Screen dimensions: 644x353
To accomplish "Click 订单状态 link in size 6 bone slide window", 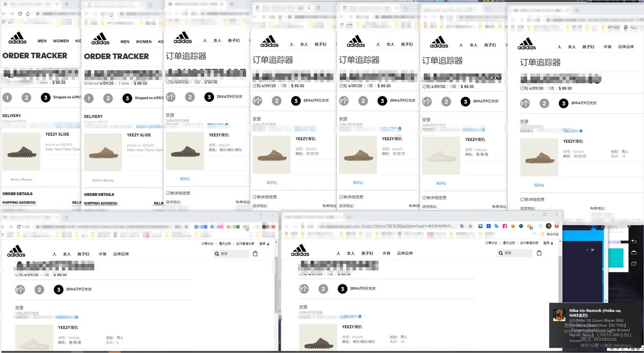I will 207,243.
